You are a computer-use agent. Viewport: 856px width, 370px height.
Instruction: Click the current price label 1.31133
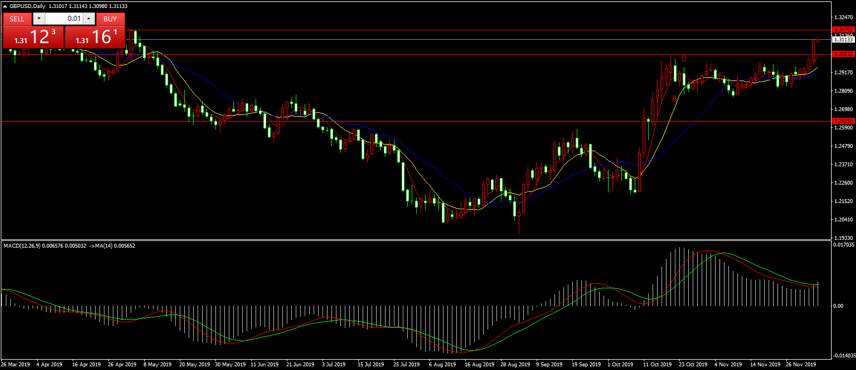tap(843, 39)
